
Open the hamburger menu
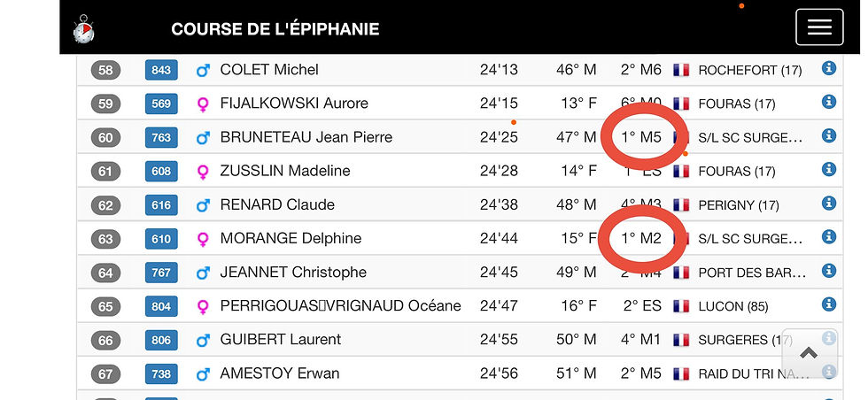coord(819,27)
